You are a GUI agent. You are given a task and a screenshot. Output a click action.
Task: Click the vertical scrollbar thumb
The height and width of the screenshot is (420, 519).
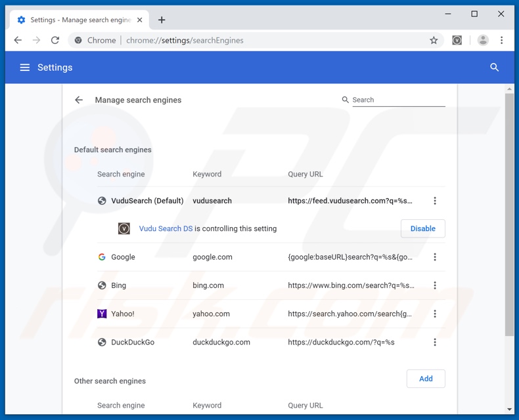click(509, 215)
